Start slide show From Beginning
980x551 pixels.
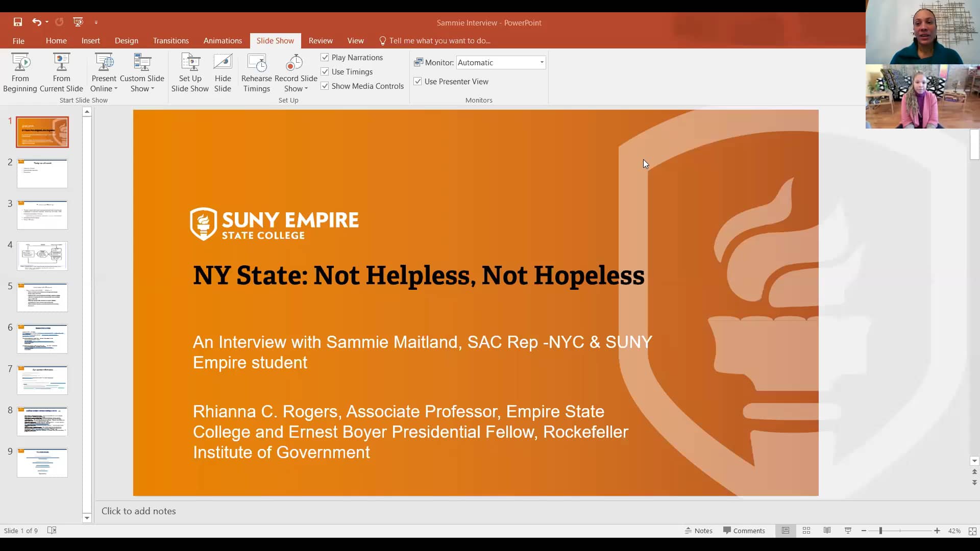[x=20, y=73]
